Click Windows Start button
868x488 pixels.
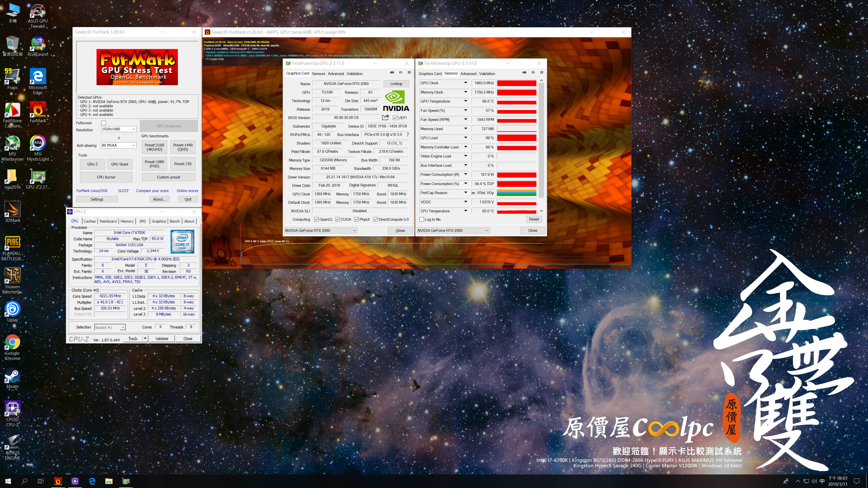pos(8,481)
